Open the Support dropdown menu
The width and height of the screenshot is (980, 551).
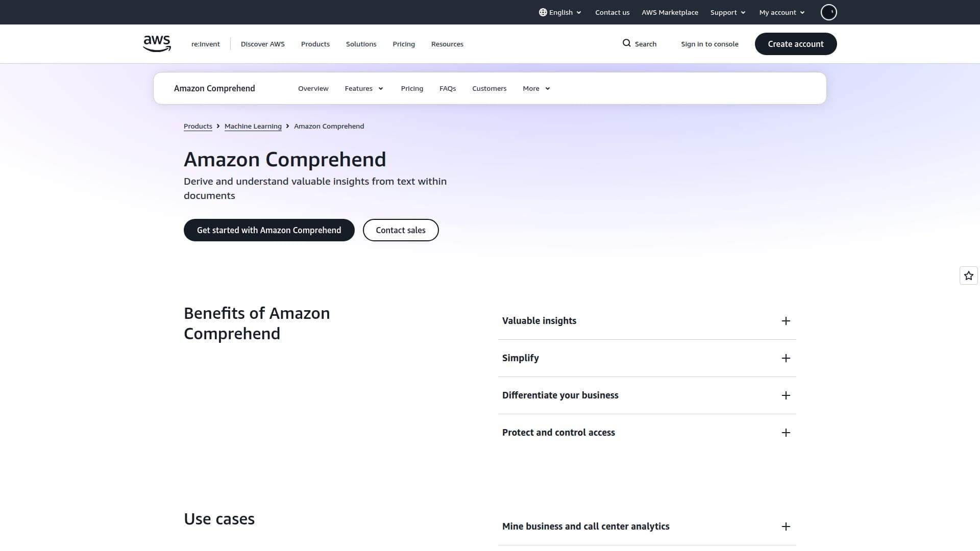pyautogui.click(x=728, y=12)
